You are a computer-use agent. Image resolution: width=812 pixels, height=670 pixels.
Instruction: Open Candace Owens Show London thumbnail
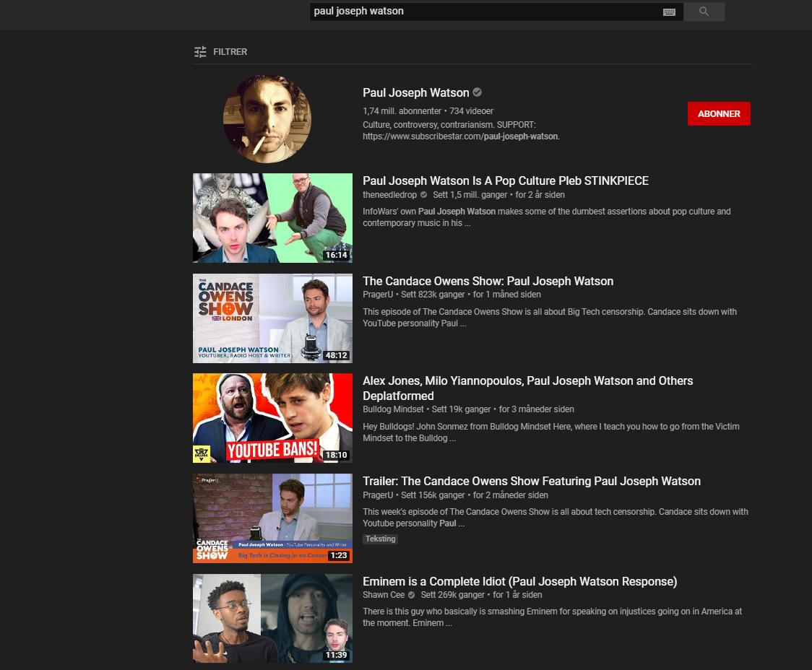pos(272,318)
